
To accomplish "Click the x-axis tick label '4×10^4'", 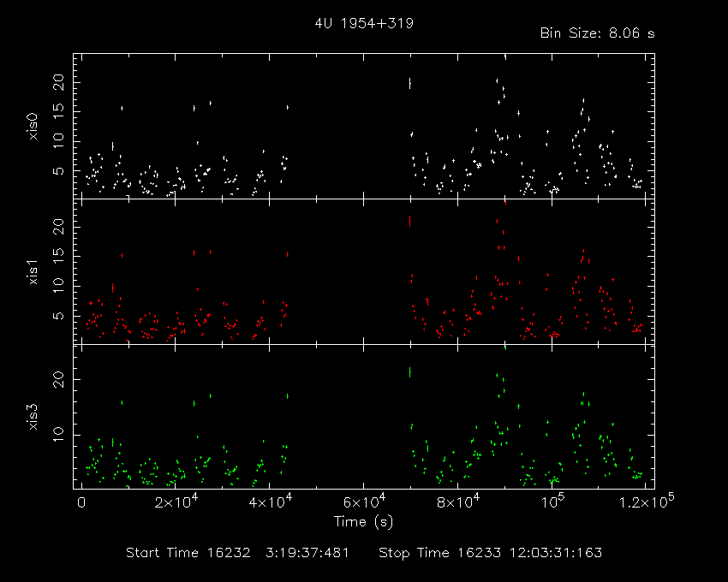I will [270, 502].
